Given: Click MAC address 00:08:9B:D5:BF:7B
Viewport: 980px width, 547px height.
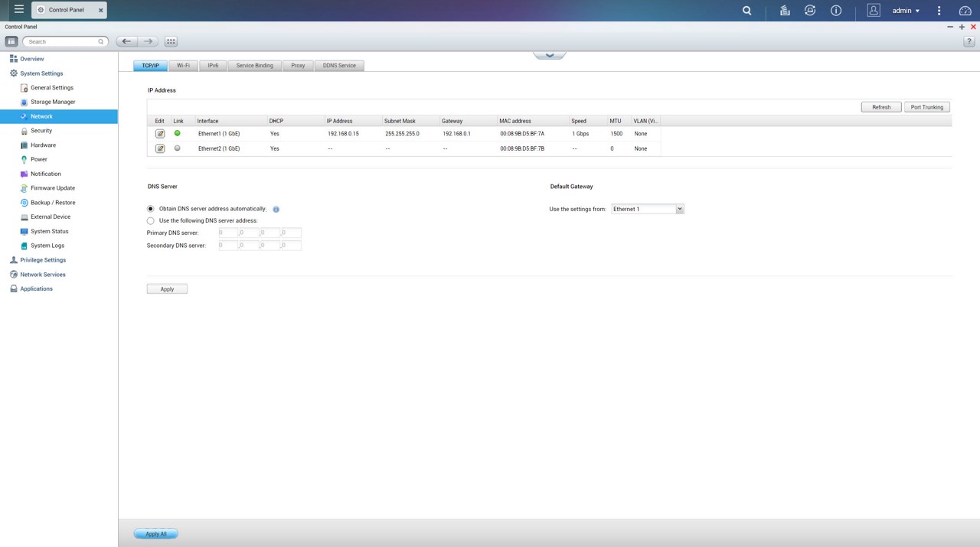Looking at the screenshot, I should pyautogui.click(x=522, y=148).
